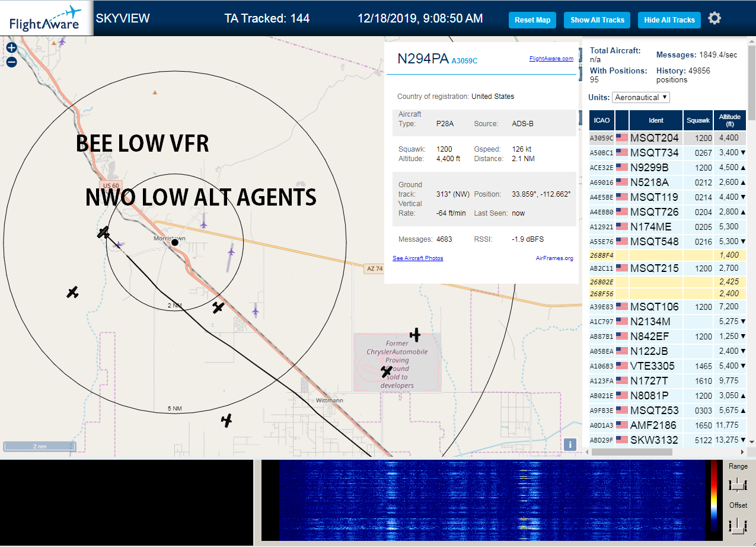This screenshot has height=548, width=756.
Task: Select the N8081P table row
Action: pos(668,396)
